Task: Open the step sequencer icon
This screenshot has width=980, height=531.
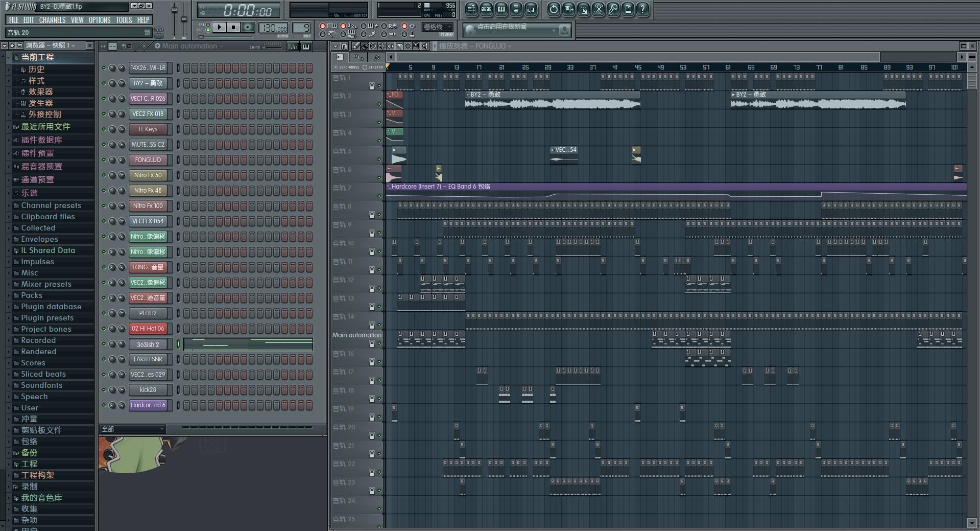Action: [486, 9]
